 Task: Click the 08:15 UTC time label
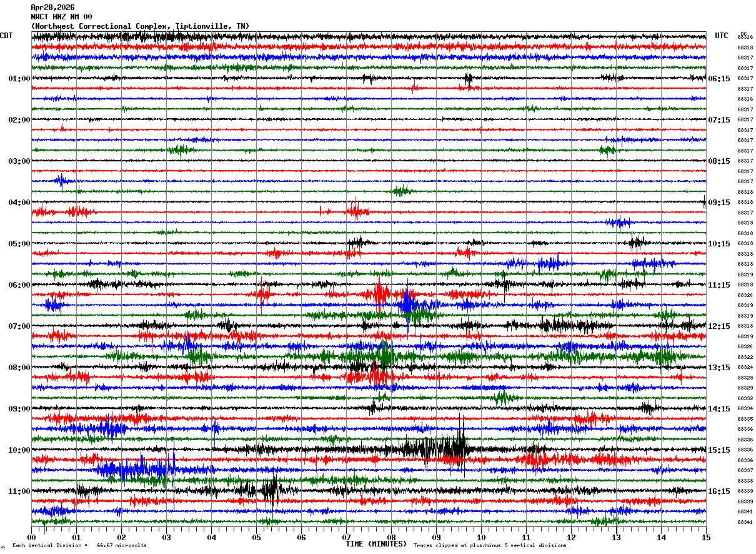point(719,161)
